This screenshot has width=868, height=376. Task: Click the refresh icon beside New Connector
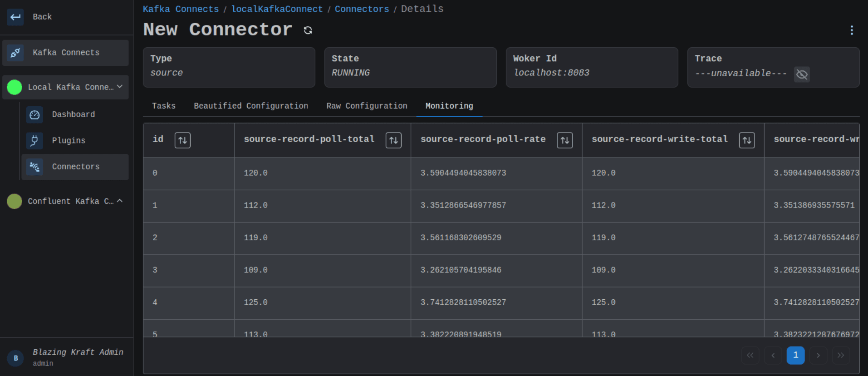click(308, 30)
